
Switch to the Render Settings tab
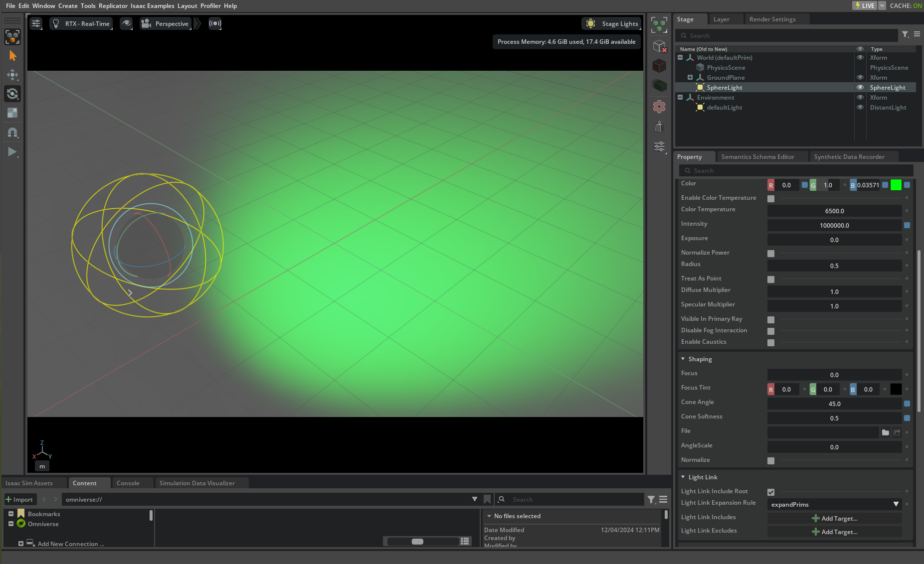point(772,19)
